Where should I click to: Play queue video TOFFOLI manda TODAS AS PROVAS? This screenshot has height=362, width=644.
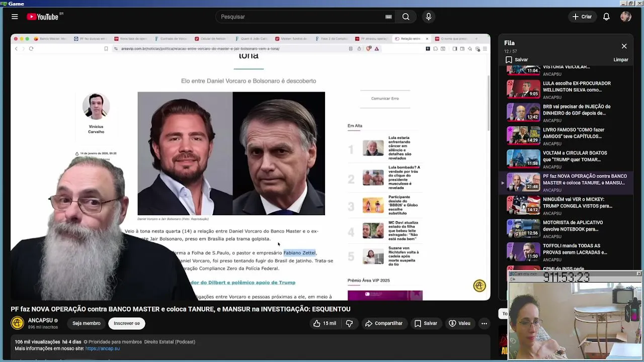[x=565, y=252]
